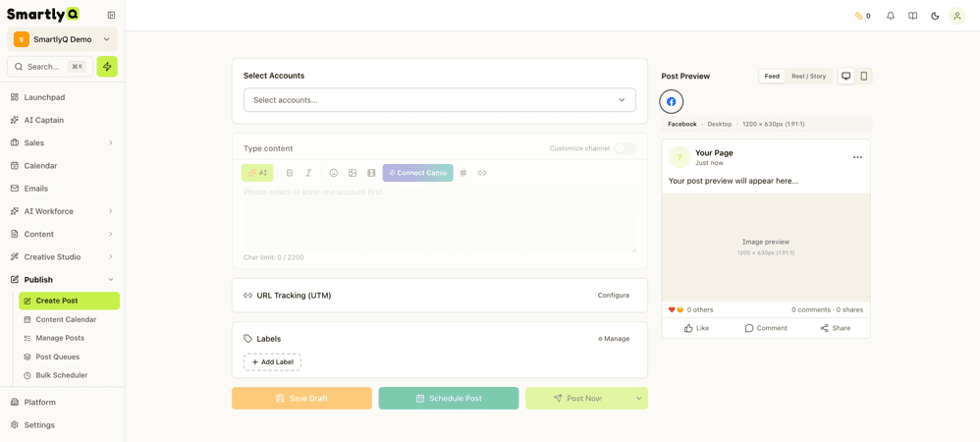This screenshot has height=442, width=980.
Task: Open the emoji picker
Action: click(334, 173)
